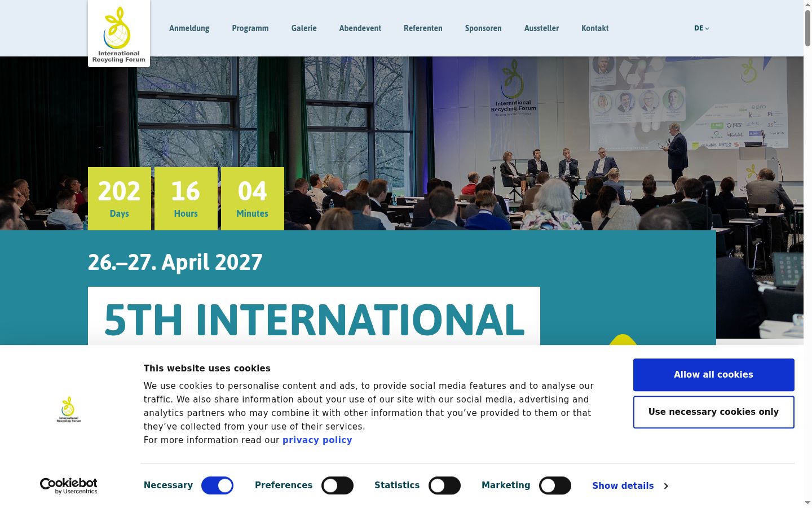
Task: Go to the Programm page
Action: point(250,28)
